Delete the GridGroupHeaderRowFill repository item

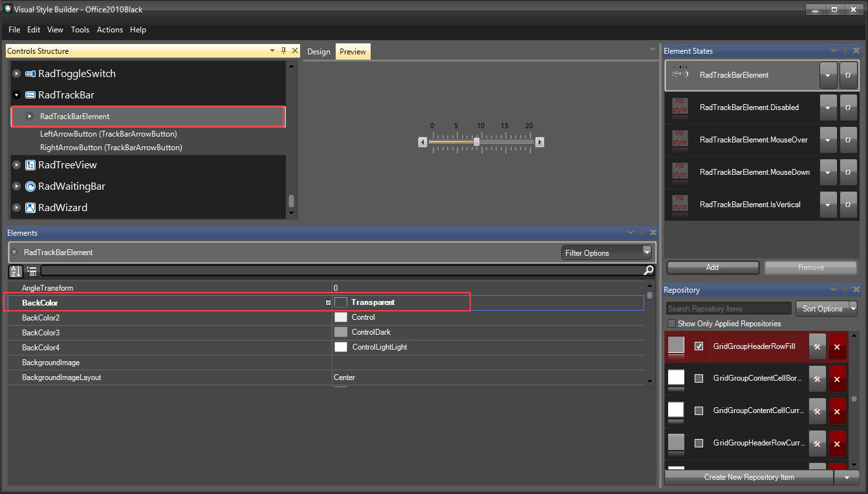coord(837,346)
